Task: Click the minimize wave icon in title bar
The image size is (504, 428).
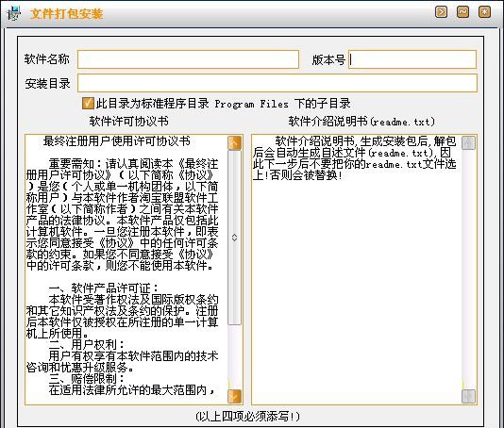Action: [x=462, y=12]
